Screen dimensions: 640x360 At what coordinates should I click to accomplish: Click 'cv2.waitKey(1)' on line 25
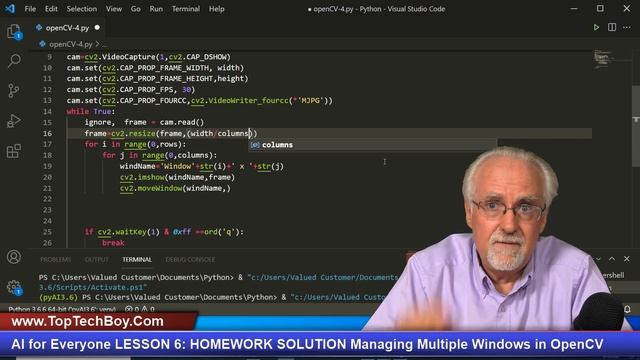coord(129,232)
